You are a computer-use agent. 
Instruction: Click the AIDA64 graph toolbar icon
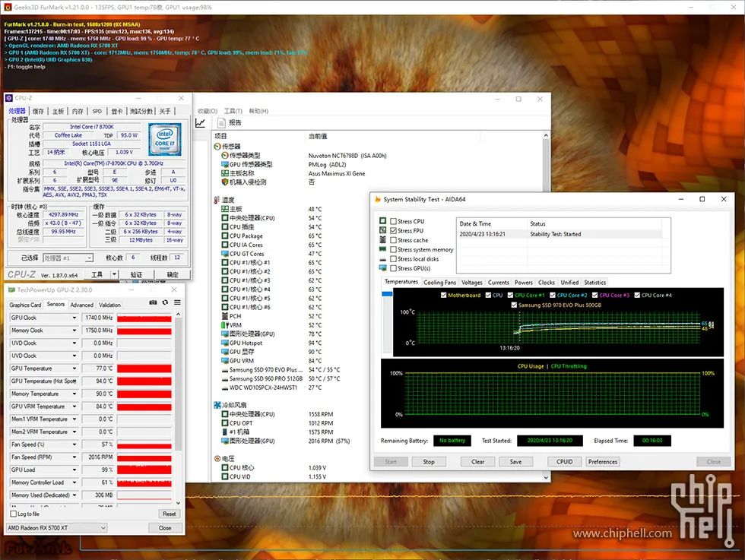pyautogui.click(x=201, y=123)
